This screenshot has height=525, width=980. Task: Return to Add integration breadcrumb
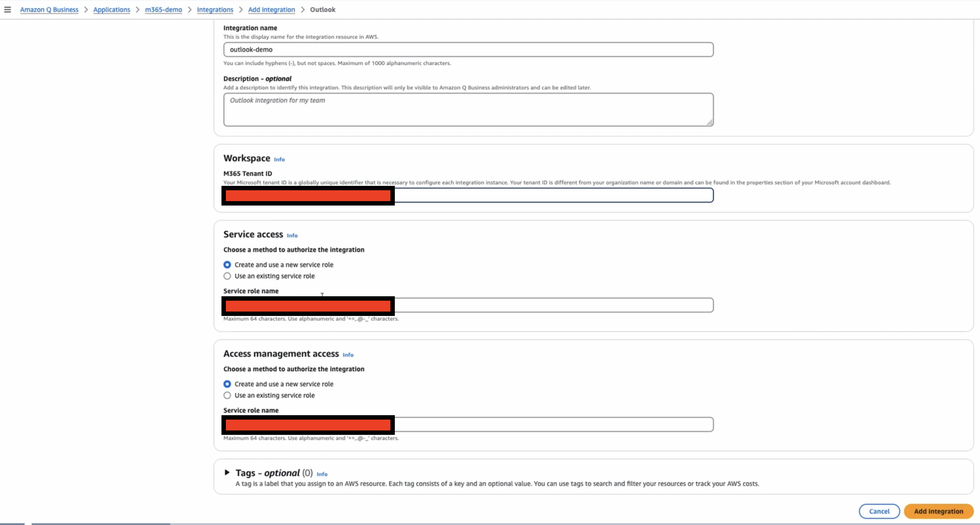[271, 9]
